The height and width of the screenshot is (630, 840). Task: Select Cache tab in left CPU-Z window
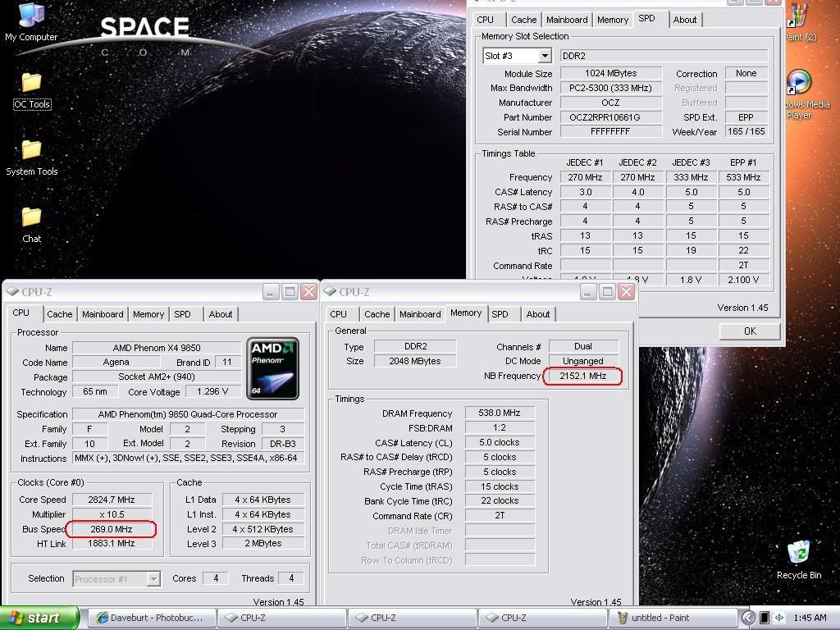click(59, 314)
